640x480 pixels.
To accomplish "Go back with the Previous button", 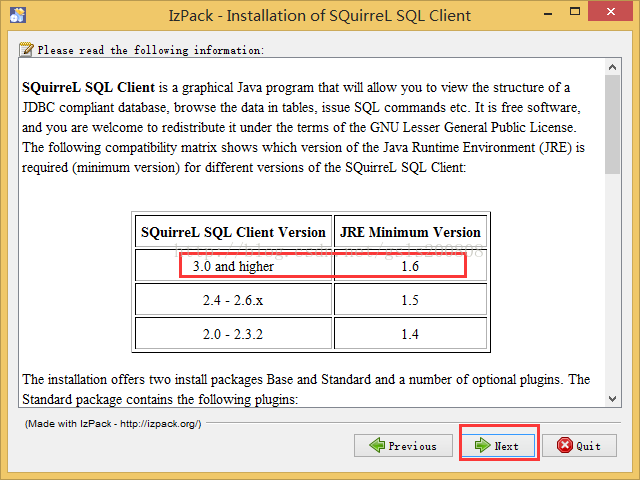I will tap(403, 445).
